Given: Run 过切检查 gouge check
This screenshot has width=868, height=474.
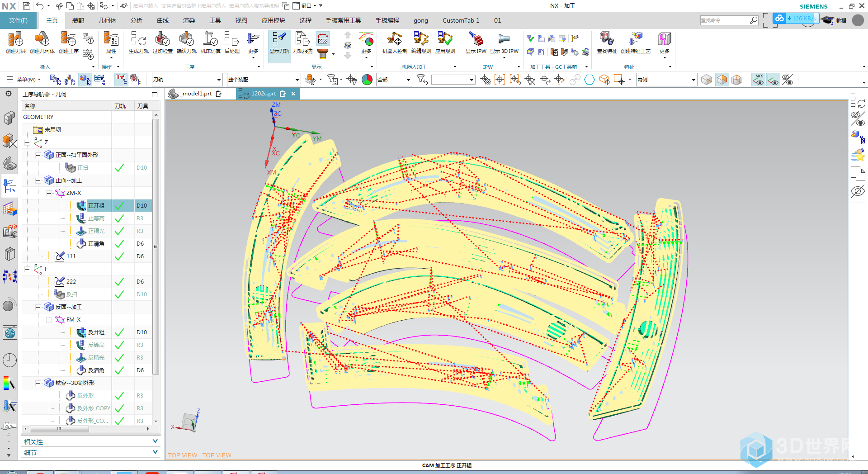Looking at the screenshot, I should (162, 43).
